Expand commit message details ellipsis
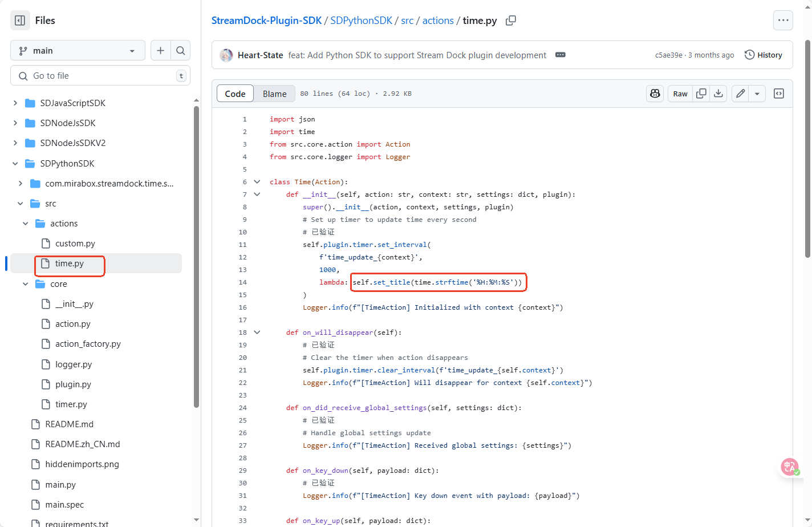This screenshot has width=812, height=527. [561, 55]
